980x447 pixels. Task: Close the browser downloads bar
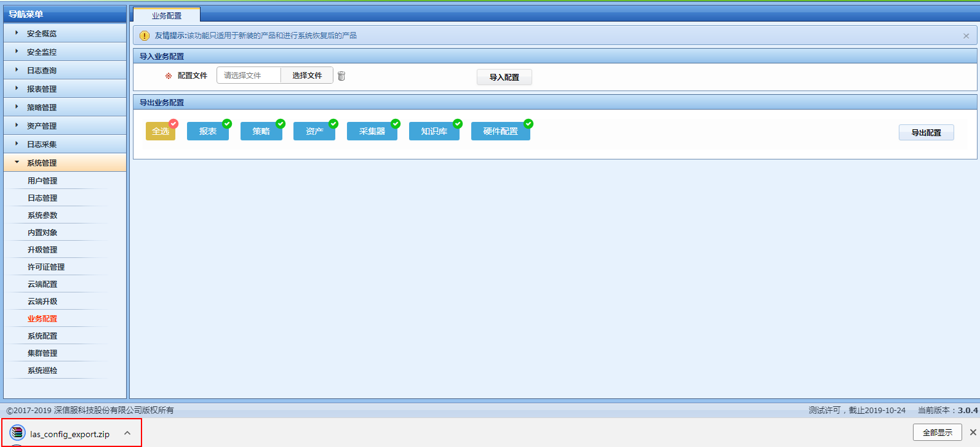pyautogui.click(x=973, y=432)
